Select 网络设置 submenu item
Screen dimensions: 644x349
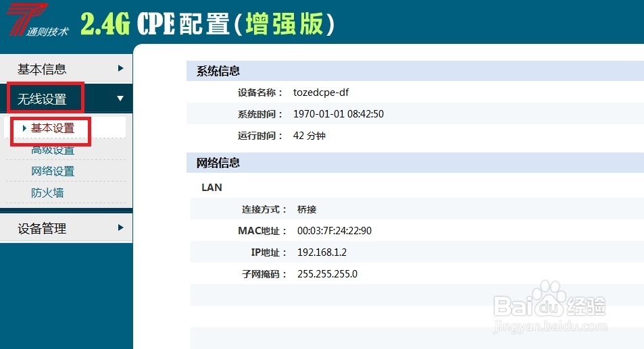pyautogui.click(x=53, y=171)
